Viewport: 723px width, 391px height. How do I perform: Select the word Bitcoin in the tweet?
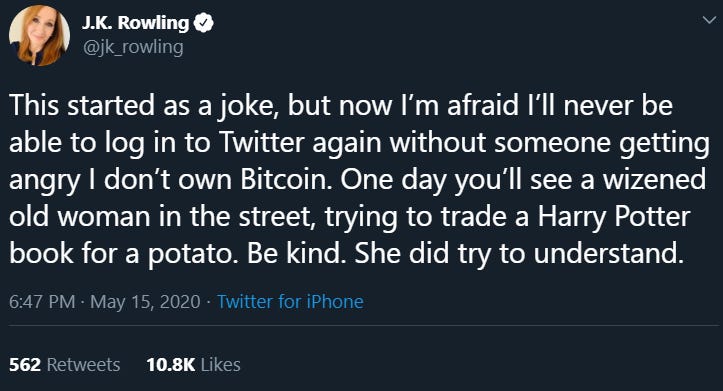[x=285, y=179]
